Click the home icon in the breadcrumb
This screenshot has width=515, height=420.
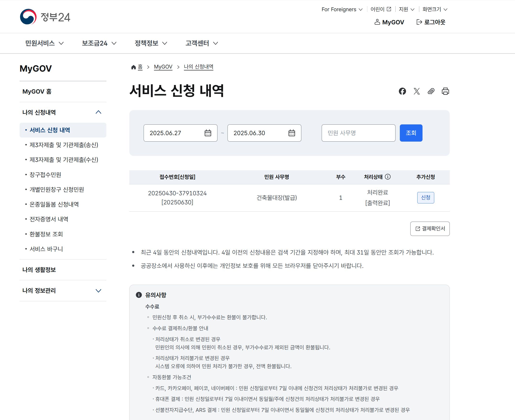(133, 67)
